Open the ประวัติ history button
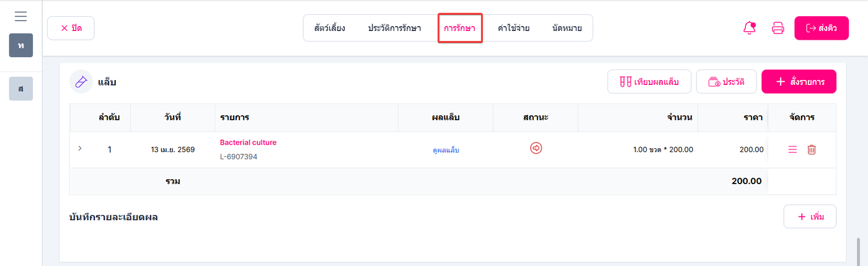 pos(726,82)
